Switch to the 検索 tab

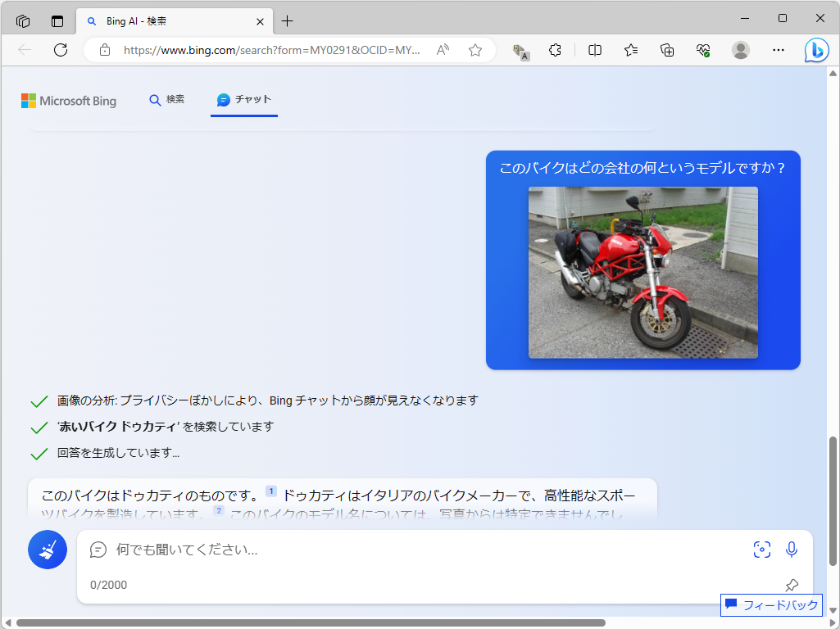166,100
